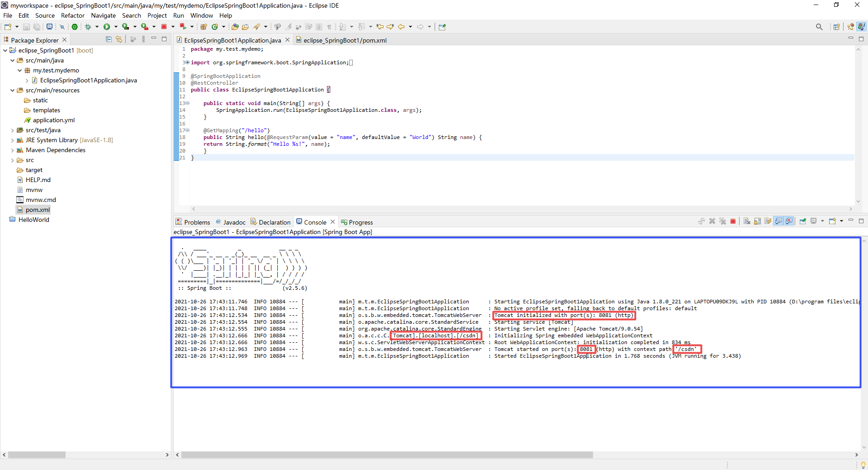The width and height of the screenshot is (868, 470).
Task: Collapse the src/main/java folder
Action: click(x=12, y=60)
